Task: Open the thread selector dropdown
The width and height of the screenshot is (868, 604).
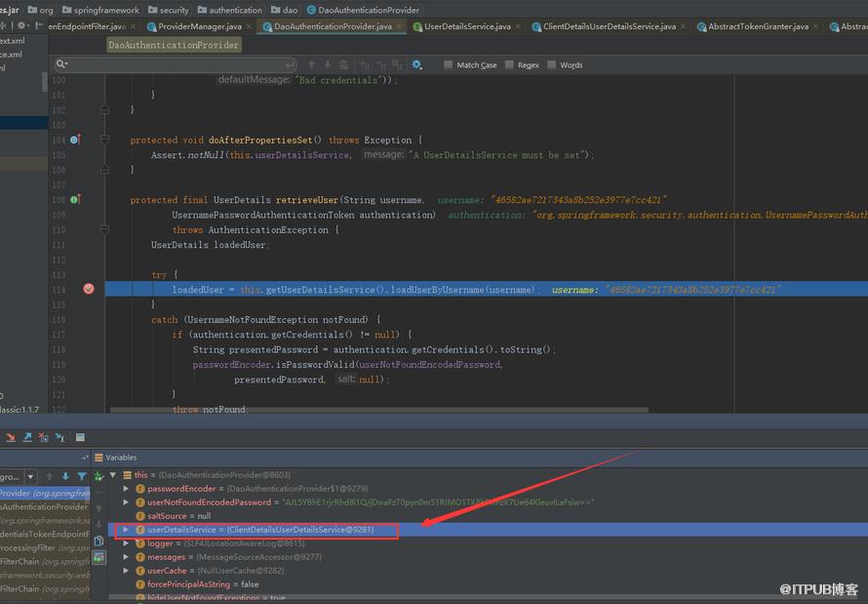Action: pyautogui.click(x=31, y=477)
